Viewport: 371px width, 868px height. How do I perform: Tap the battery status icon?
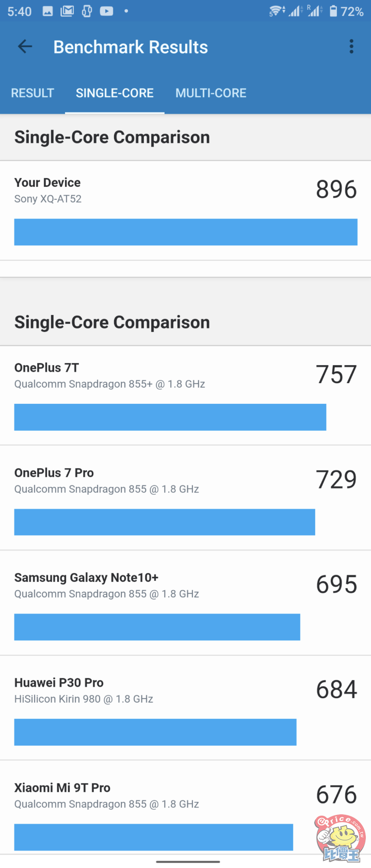333,11
